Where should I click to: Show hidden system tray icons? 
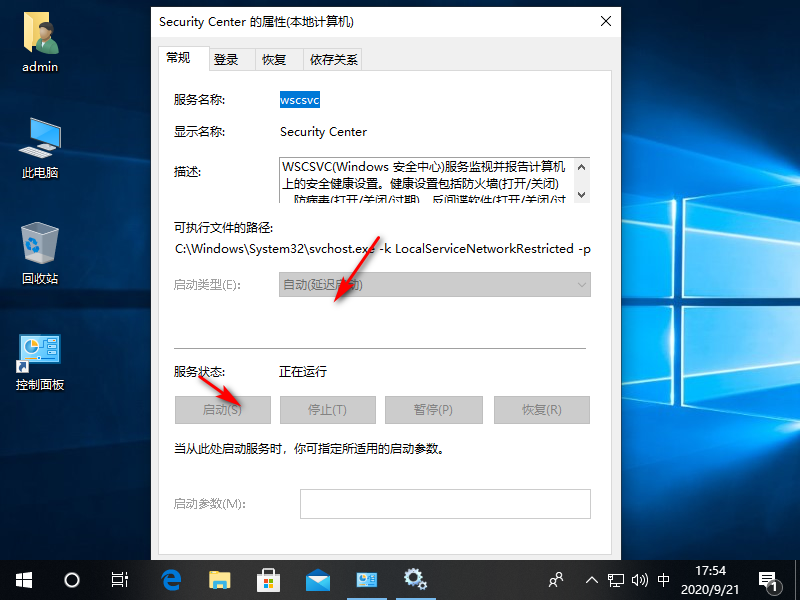point(592,579)
